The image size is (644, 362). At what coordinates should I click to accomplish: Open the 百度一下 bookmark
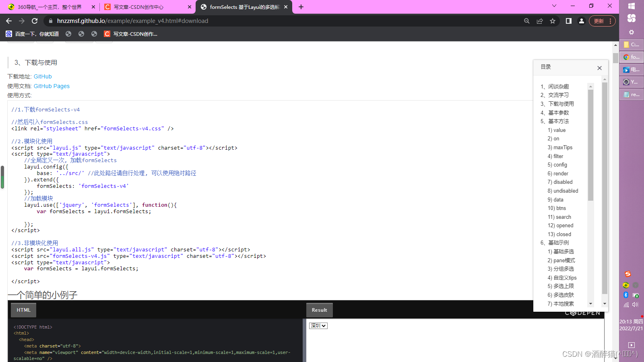[x=32, y=34]
